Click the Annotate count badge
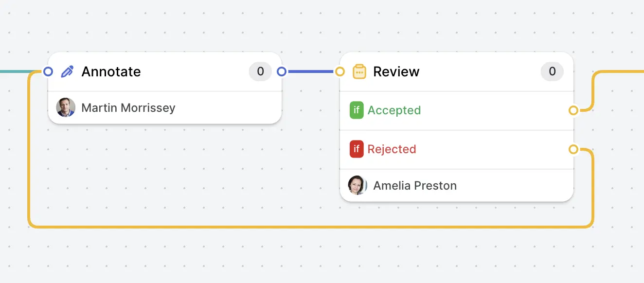Image resolution: width=644 pixels, height=283 pixels. (260, 72)
